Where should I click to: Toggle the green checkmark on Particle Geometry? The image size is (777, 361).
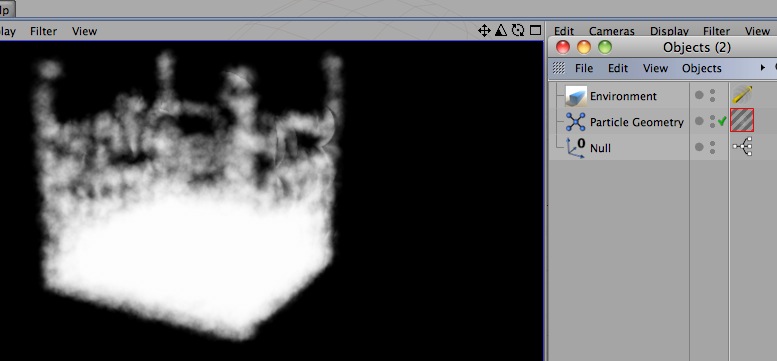pos(722,121)
